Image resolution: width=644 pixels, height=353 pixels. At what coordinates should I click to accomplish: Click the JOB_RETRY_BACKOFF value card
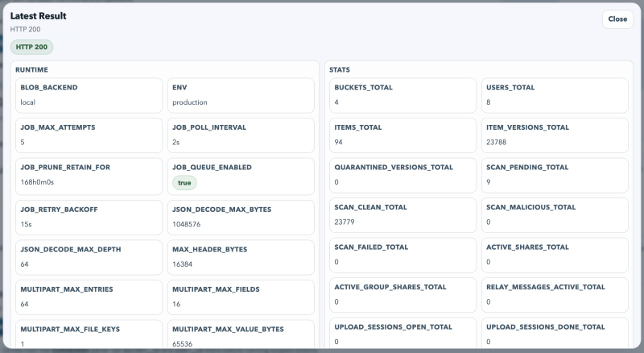click(89, 218)
